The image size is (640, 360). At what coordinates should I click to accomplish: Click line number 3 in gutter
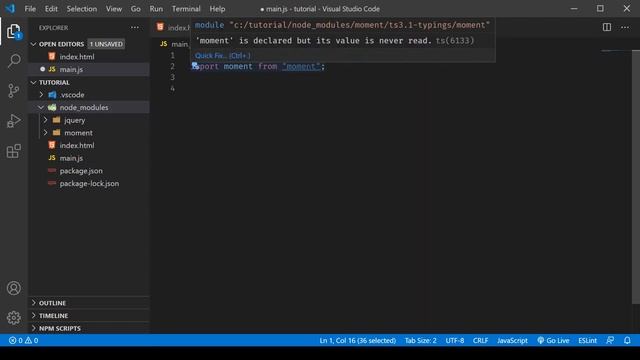click(172, 77)
